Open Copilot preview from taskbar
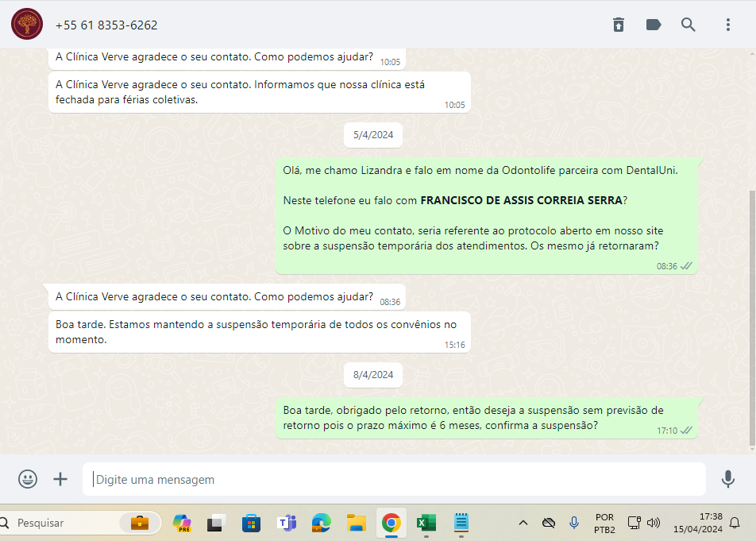 pyautogui.click(x=182, y=523)
